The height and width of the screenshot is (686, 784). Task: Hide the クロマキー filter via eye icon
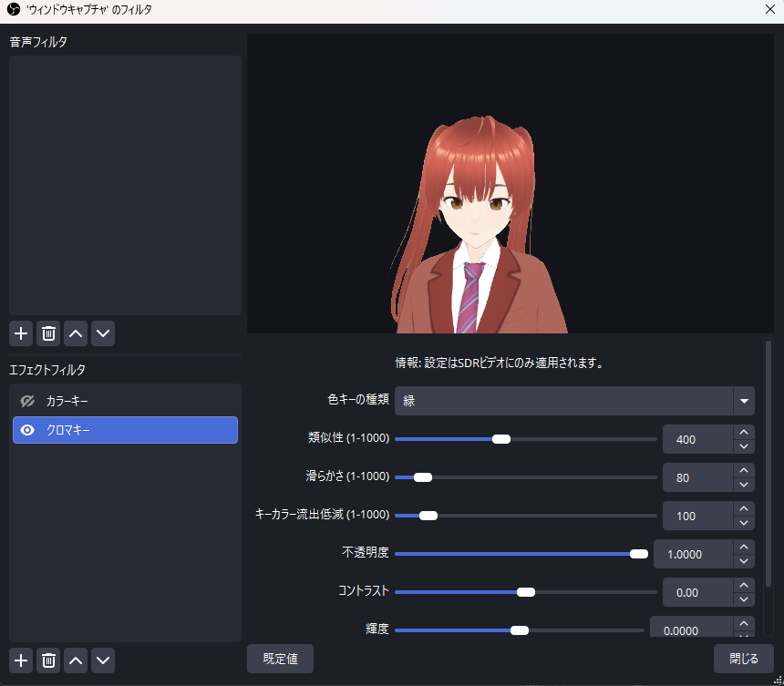[27, 430]
